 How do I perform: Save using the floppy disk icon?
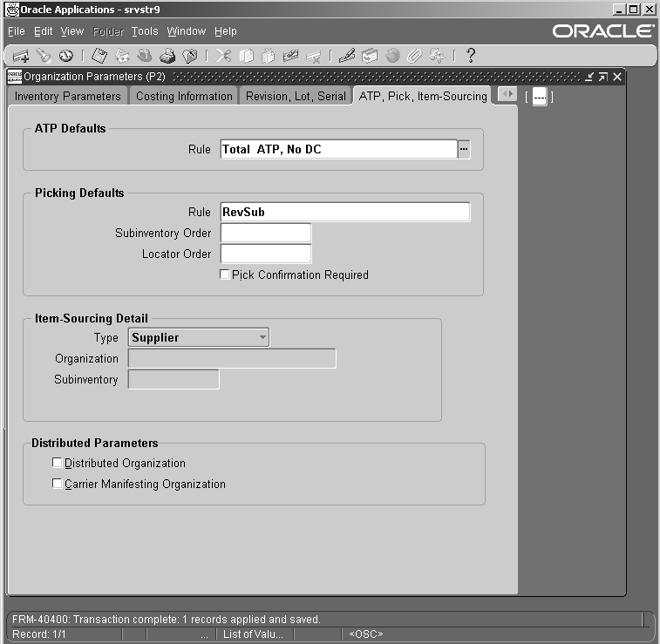pyautogui.click(x=99, y=56)
